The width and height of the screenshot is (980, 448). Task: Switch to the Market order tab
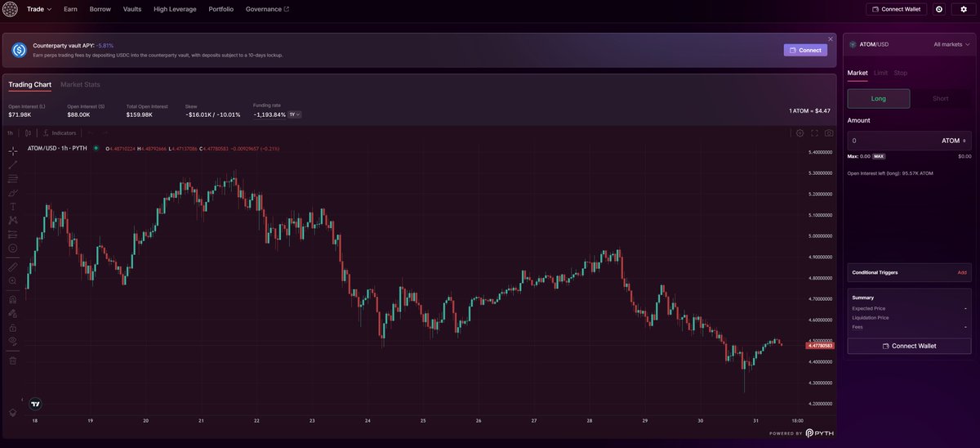(x=857, y=73)
